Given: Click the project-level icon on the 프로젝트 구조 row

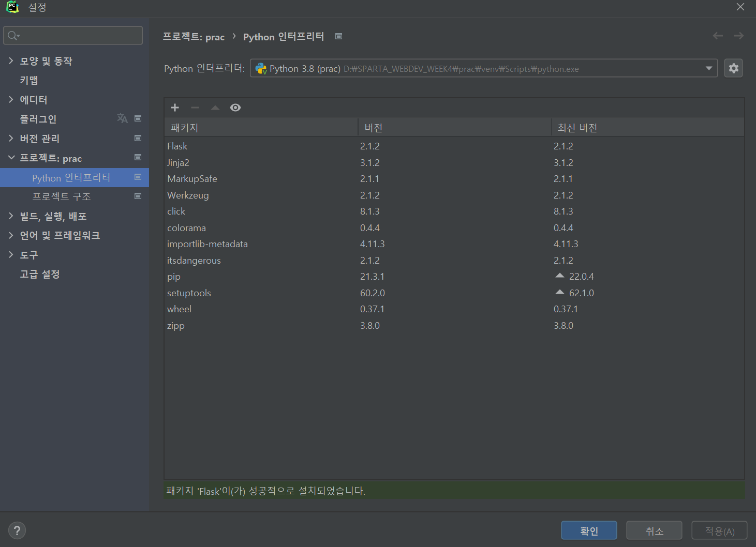Looking at the screenshot, I should coord(138,196).
